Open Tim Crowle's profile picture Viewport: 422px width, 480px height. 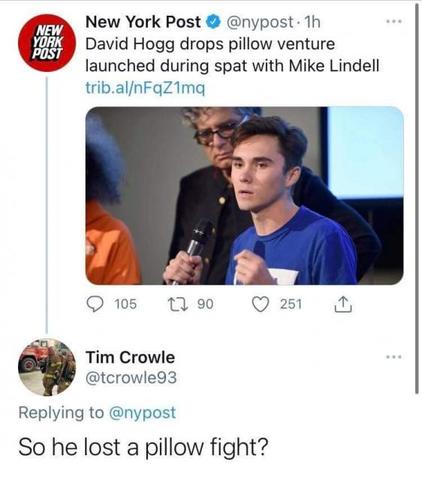(47, 367)
